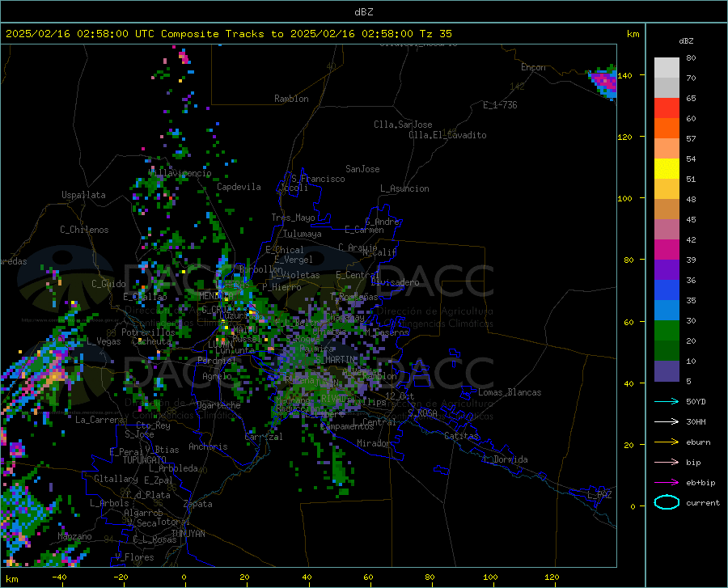
Task: Click the Catitas map label
Action: point(461,436)
